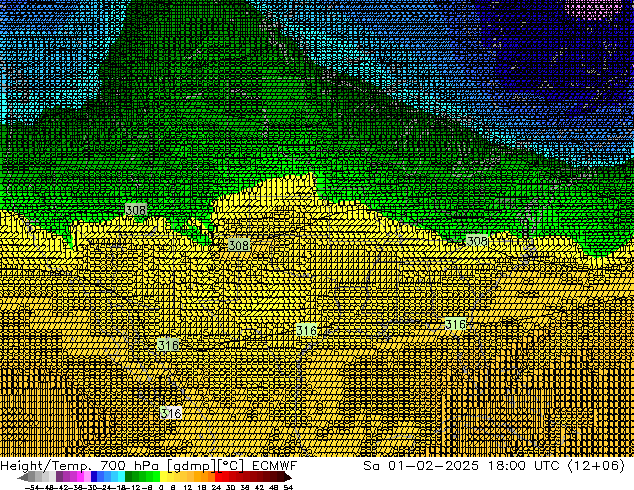Click the gray left arrow end of legend

tap(23, 478)
